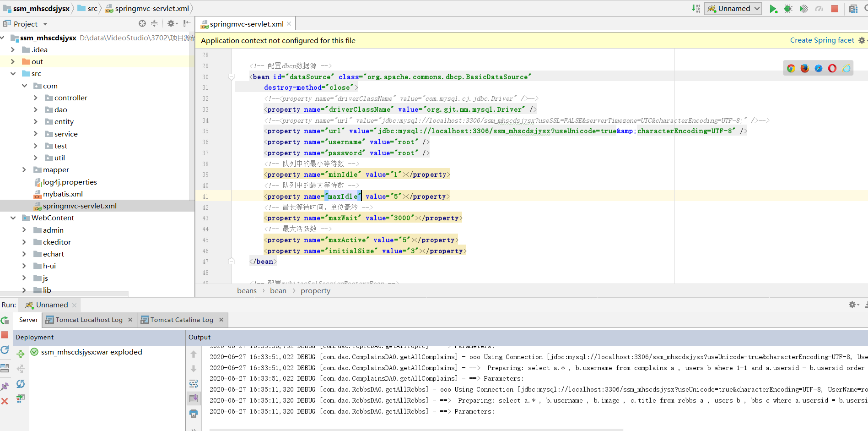The width and height of the screenshot is (868, 431).
Task: Start debugging with the green bug icon
Action: tap(788, 9)
